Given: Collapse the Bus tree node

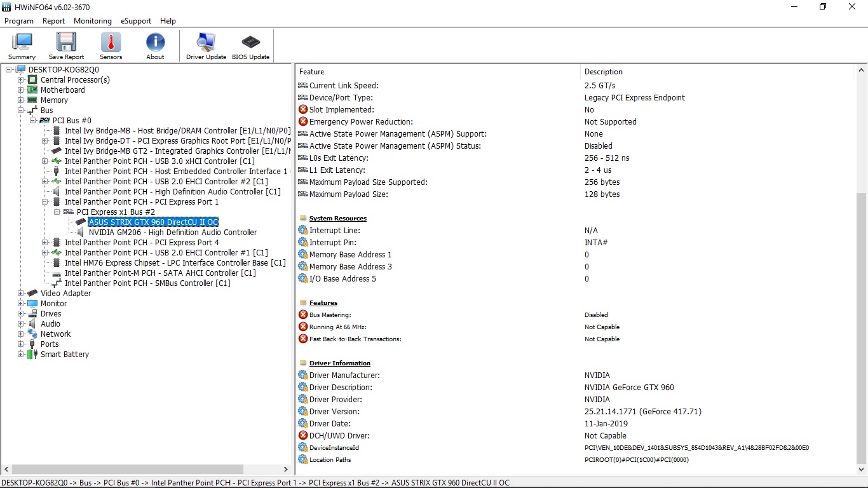Looking at the screenshot, I should click(21, 111).
